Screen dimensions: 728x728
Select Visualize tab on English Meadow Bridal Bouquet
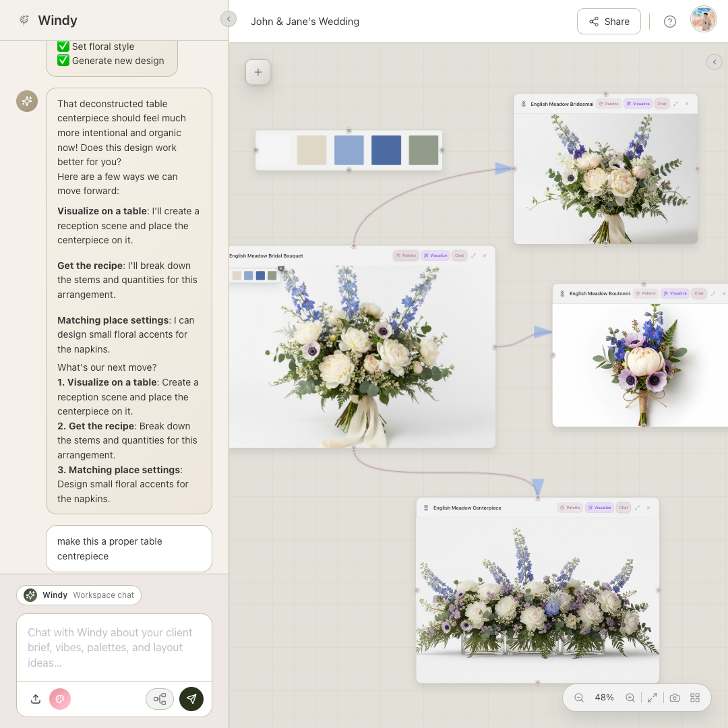[435, 255]
